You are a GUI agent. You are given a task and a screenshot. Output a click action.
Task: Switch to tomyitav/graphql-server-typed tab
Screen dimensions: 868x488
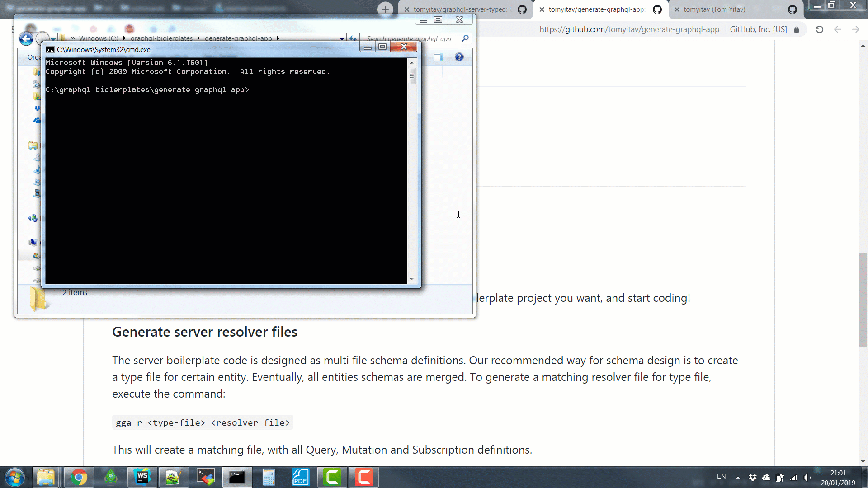[460, 9]
